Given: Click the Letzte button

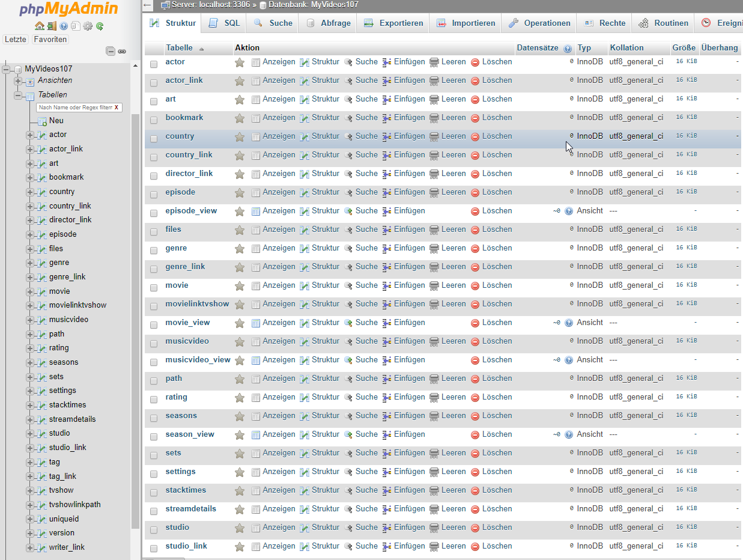Looking at the screenshot, I should click(16, 39).
